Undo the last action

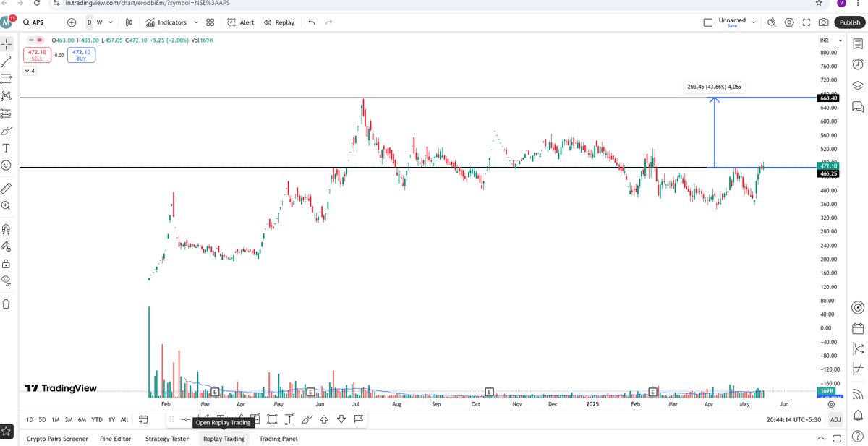(312, 22)
